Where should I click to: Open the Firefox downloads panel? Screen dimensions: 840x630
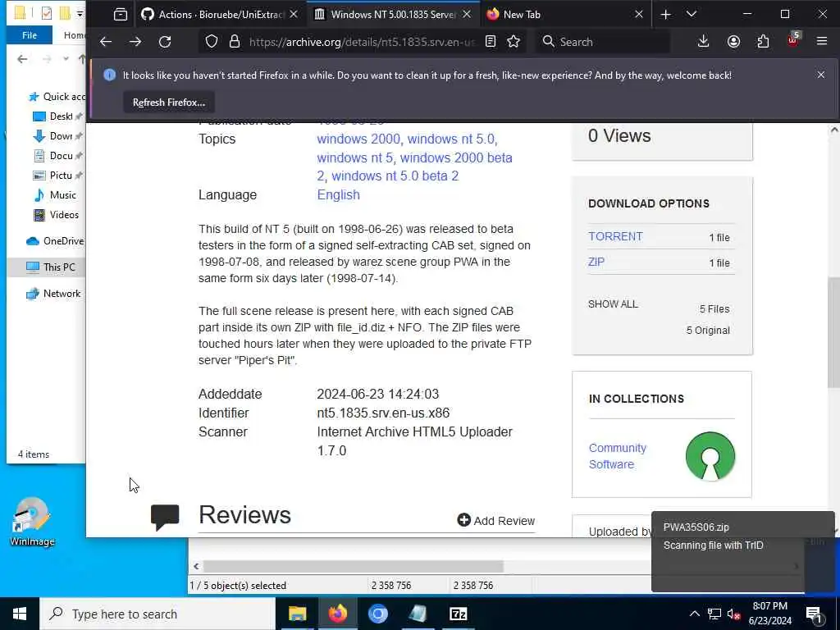[703, 41]
